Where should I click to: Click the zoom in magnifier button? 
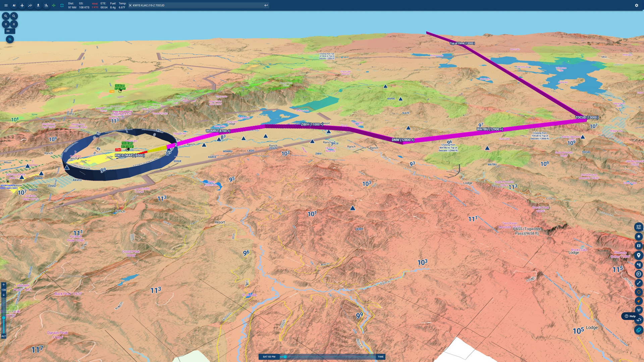6,16
